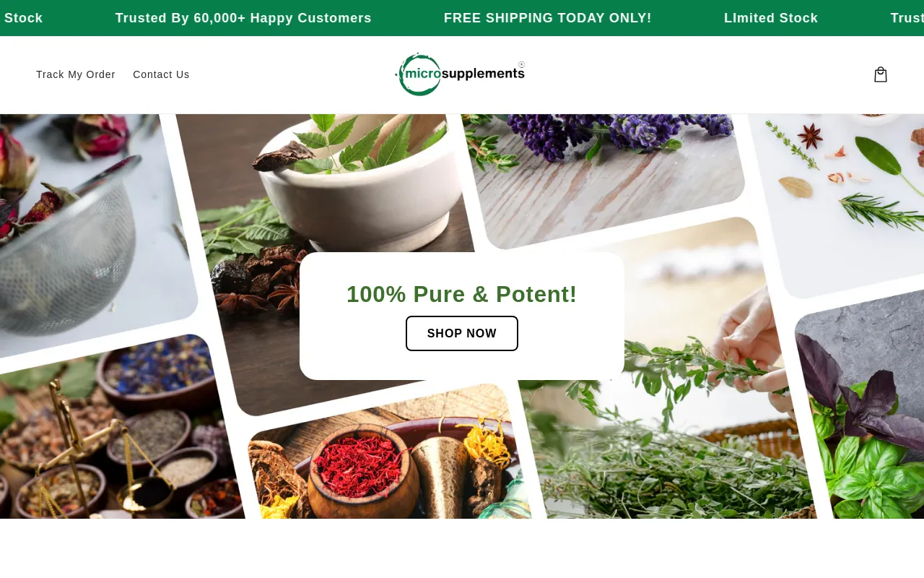Click the green circle in the logo
This screenshot has height=578, width=924.
coord(419,74)
